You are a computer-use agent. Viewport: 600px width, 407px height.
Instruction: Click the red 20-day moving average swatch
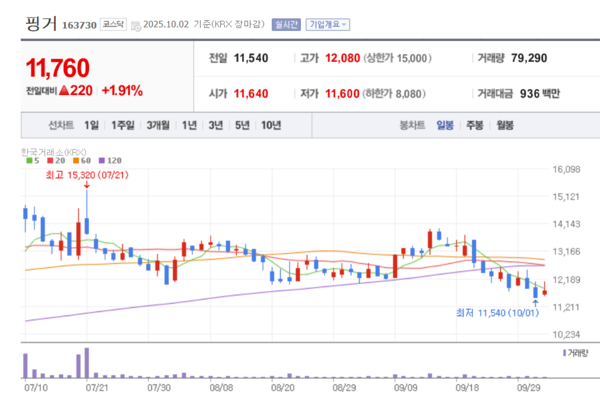click(x=51, y=161)
